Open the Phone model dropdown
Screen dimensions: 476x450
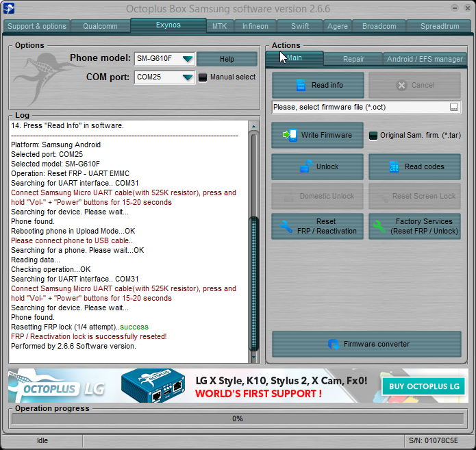[188, 59]
